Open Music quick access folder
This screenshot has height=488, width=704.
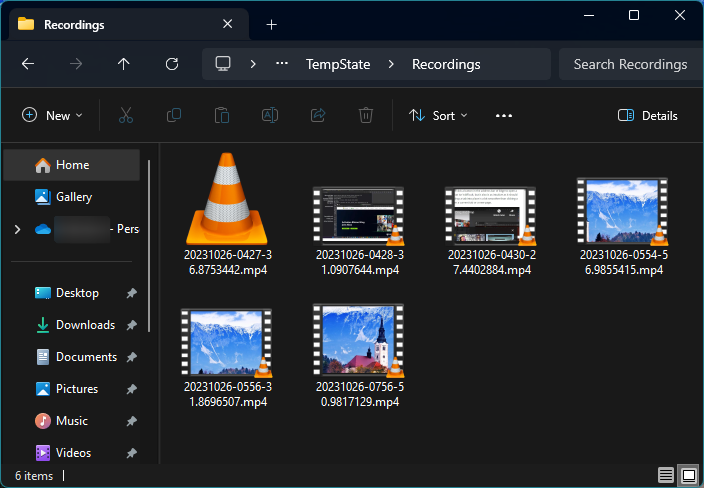(61, 421)
